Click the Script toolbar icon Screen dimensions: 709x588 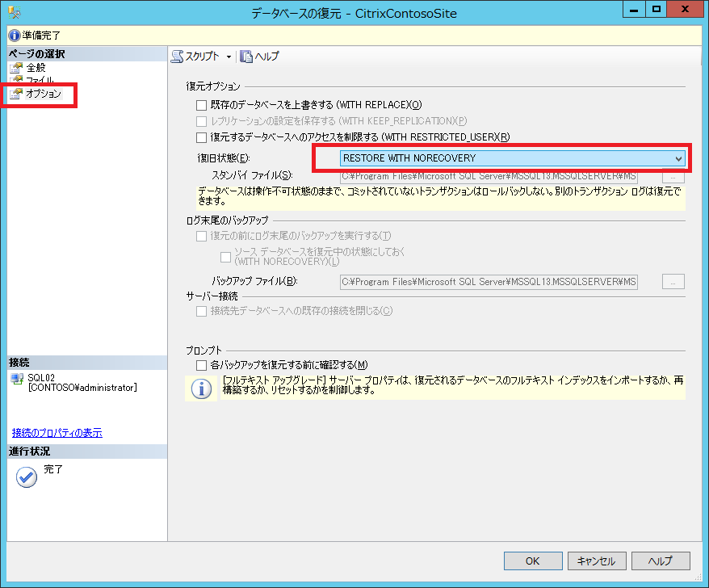coord(178,57)
